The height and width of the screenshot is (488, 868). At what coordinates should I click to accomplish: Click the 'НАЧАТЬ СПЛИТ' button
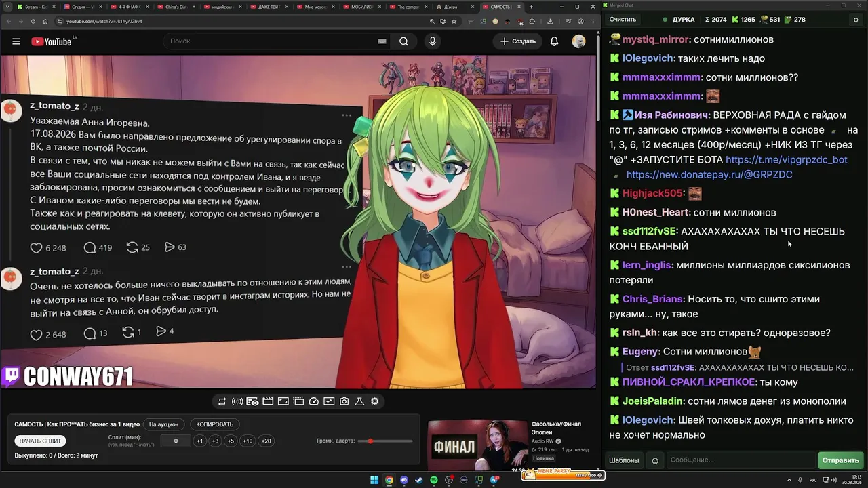point(40,441)
